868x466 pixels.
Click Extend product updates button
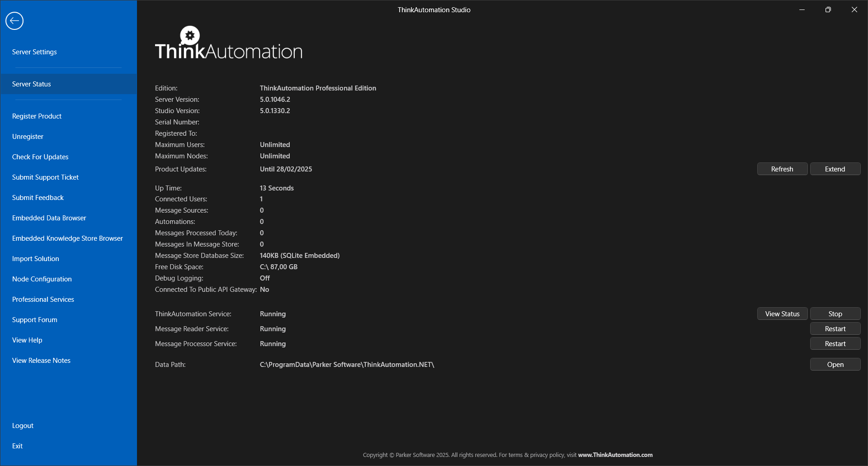(x=835, y=169)
